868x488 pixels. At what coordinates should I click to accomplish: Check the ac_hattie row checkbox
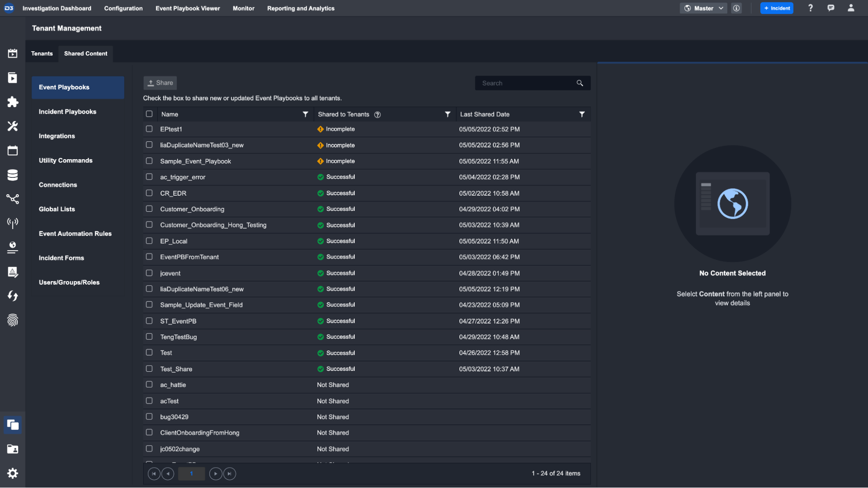pos(149,384)
